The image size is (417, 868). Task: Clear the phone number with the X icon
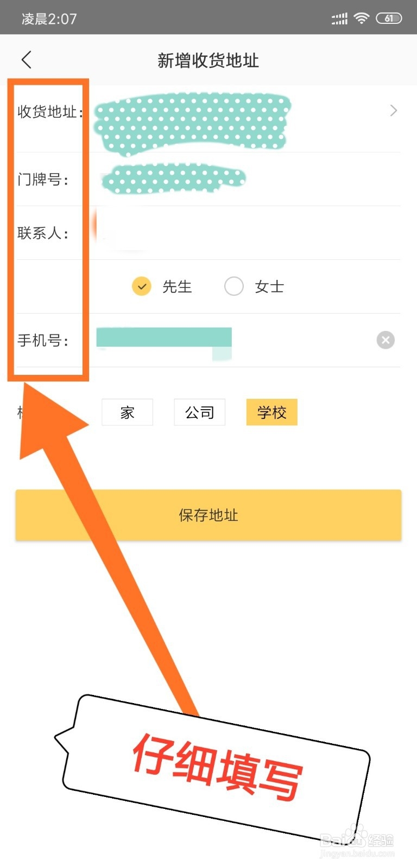(x=386, y=340)
